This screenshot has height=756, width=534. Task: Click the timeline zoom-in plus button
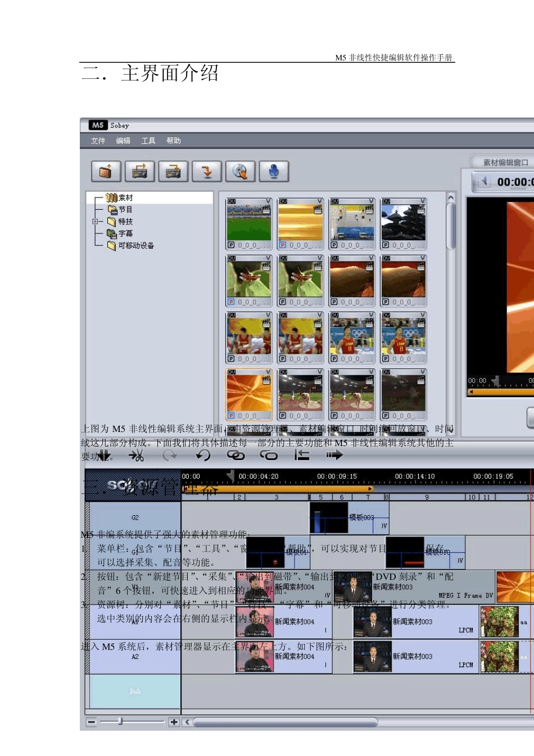click(x=174, y=722)
